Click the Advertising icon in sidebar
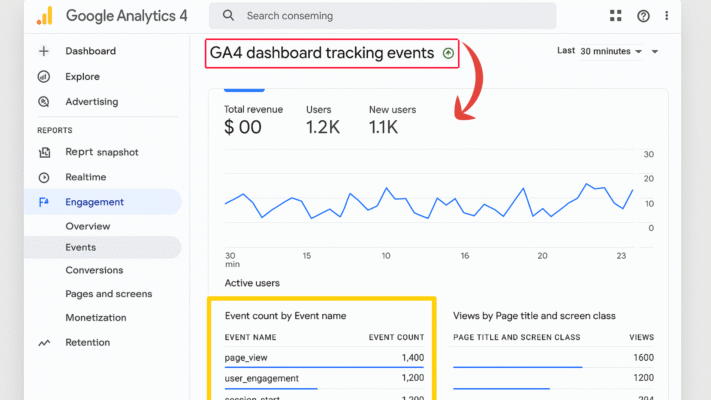The width and height of the screenshot is (711, 400). pyautogui.click(x=44, y=101)
